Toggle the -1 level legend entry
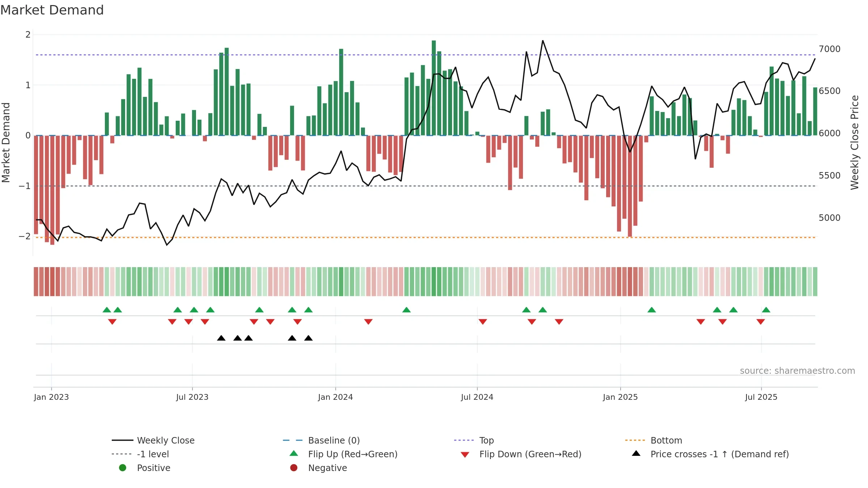Viewport: 868px width, 488px height. pyautogui.click(x=140, y=454)
